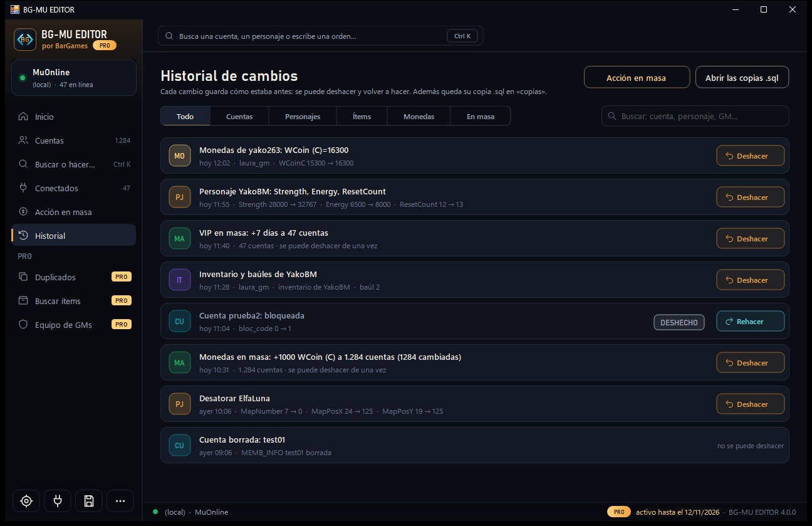Click the MA badge on Monedas en masa entry

(179, 363)
